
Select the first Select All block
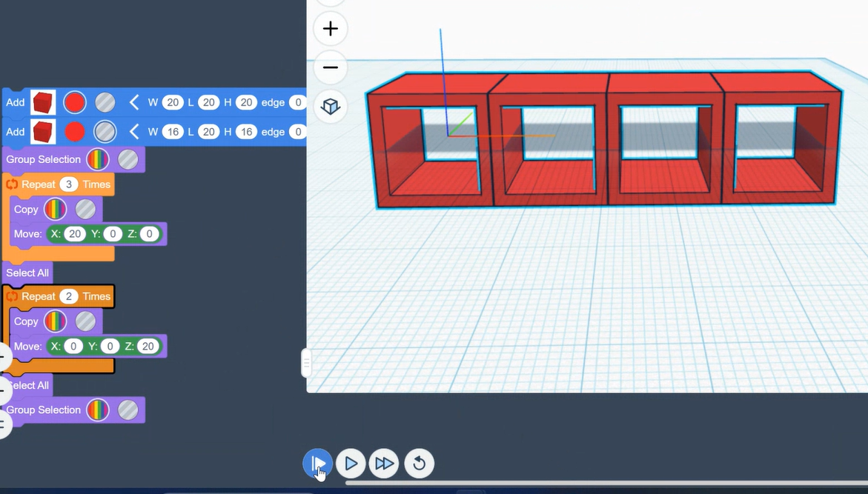(27, 273)
